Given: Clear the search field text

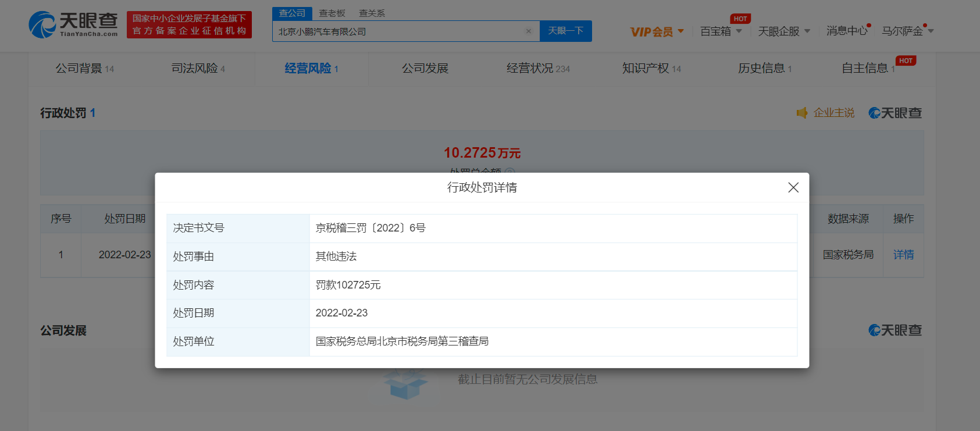Looking at the screenshot, I should tap(529, 31).
